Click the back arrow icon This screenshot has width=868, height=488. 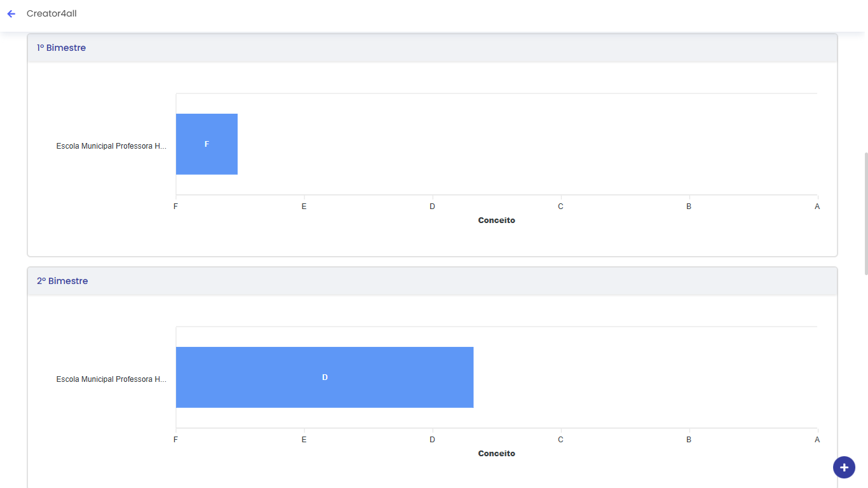point(11,14)
